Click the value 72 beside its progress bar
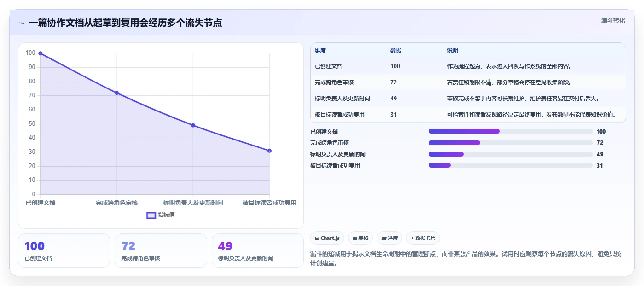This screenshot has height=286, width=644. coord(600,143)
